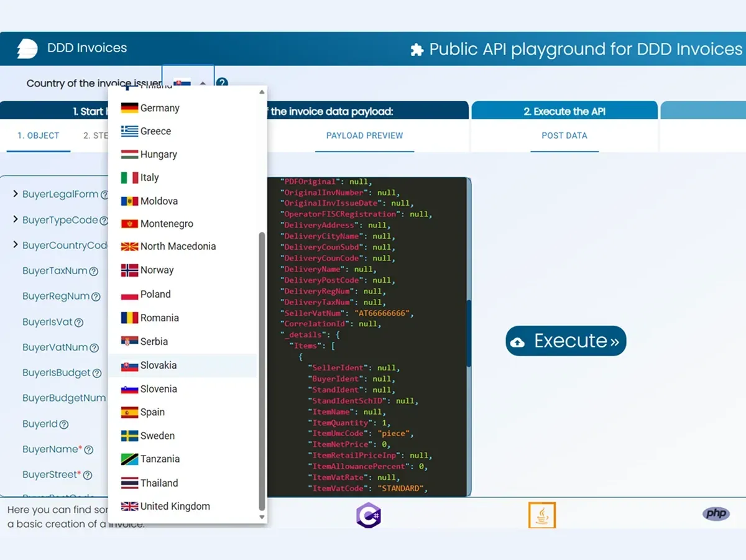Open the PHP code sample icon
This screenshot has height=560, width=746.
716,513
